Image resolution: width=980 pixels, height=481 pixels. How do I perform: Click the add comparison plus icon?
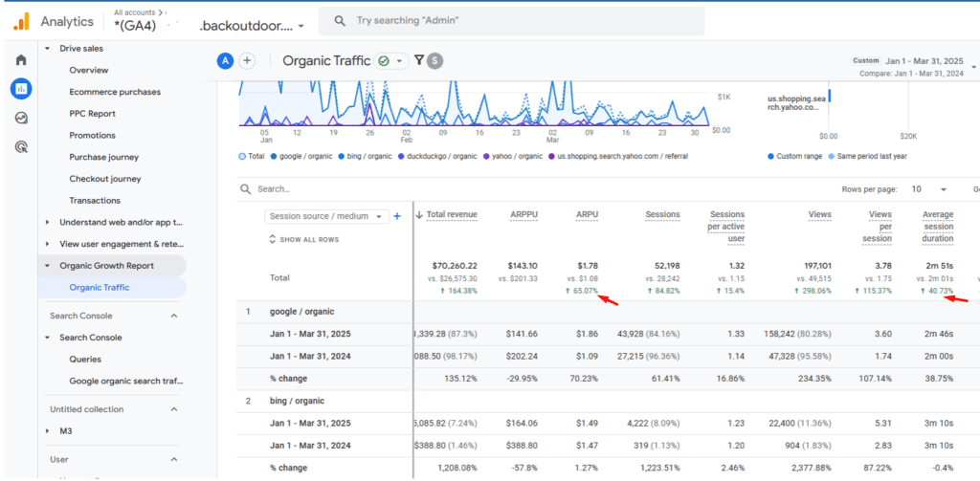(x=247, y=61)
